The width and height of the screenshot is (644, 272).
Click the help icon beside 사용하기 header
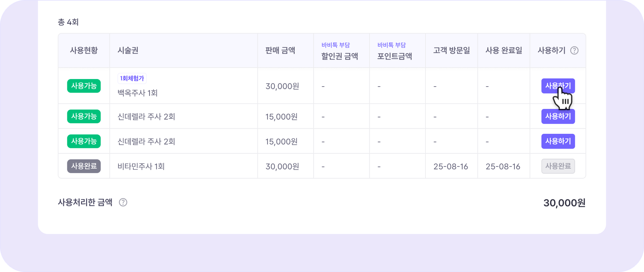(x=574, y=50)
